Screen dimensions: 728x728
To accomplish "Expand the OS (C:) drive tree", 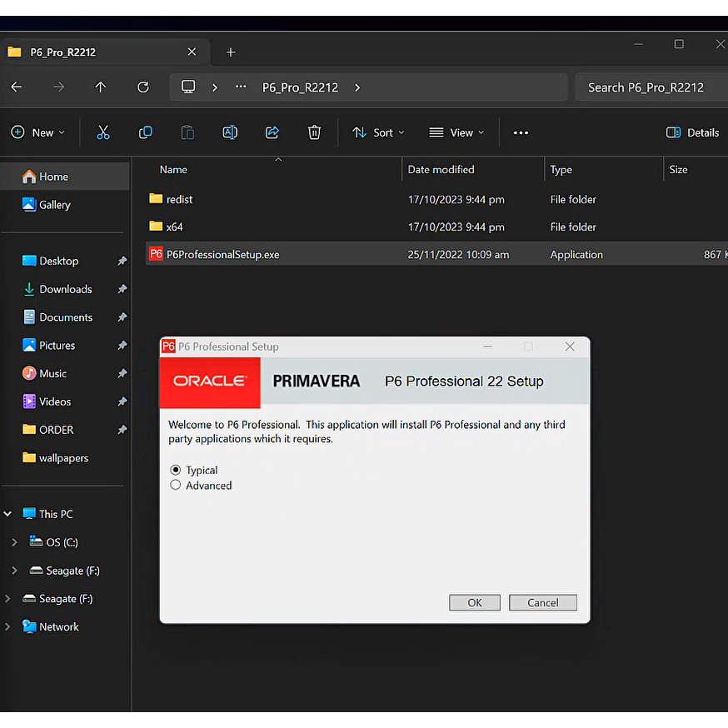I will point(14,542).
